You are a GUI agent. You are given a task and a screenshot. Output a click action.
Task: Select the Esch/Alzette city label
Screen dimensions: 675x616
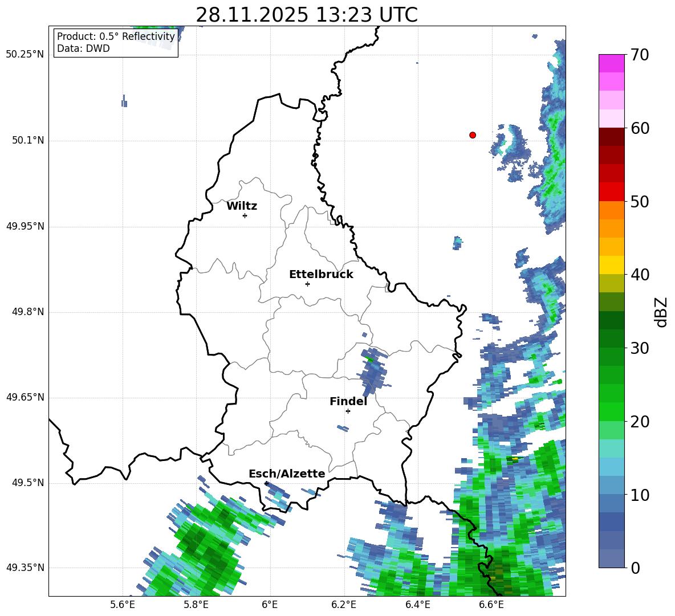click(x=287, y=474)
